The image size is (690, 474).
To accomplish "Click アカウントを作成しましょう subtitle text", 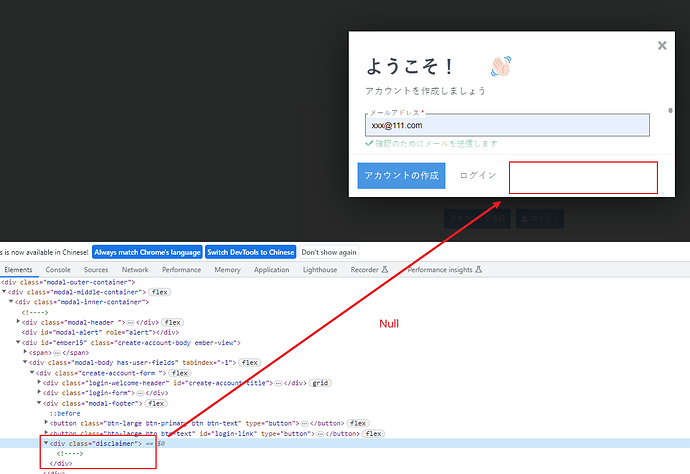I will (x=426, y=91).
